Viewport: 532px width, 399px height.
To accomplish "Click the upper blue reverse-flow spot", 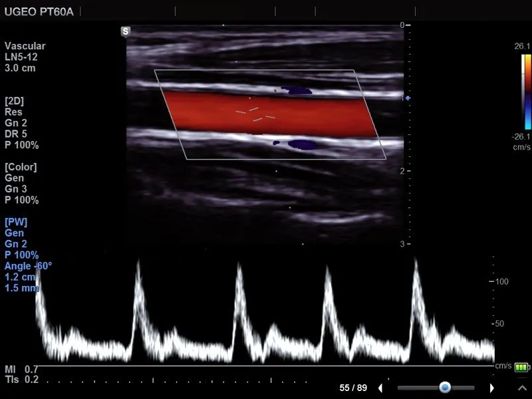I will coord(295,89).
